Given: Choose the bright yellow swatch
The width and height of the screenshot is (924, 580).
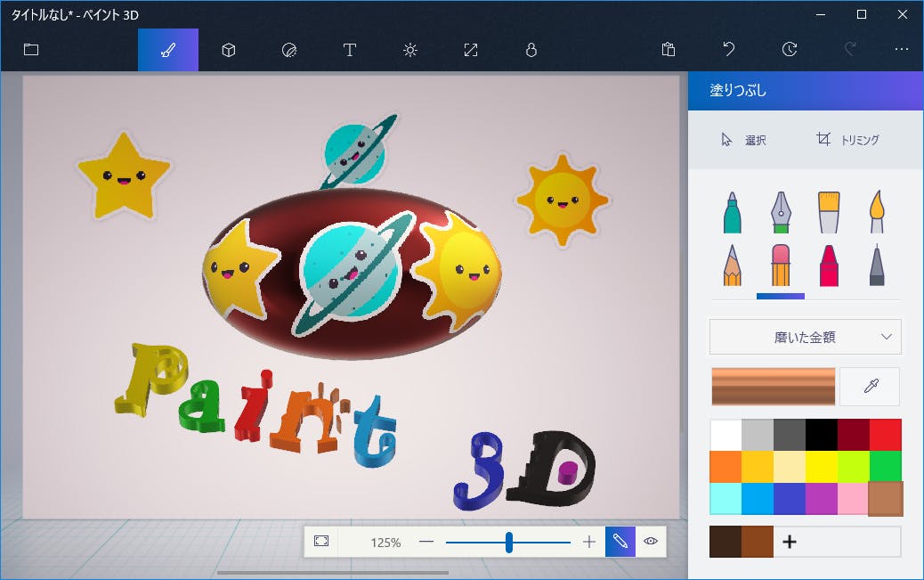Looking at the screenshot, I should [822, 467].
